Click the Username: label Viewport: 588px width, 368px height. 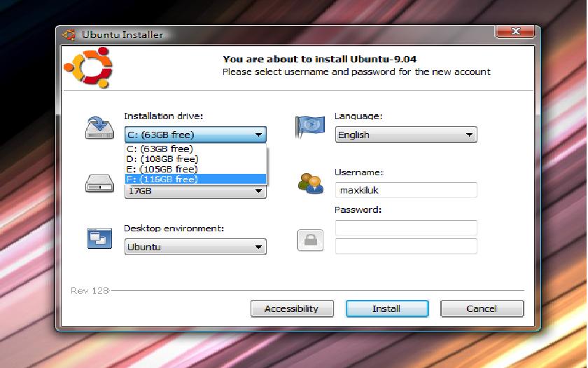(359, 172)
